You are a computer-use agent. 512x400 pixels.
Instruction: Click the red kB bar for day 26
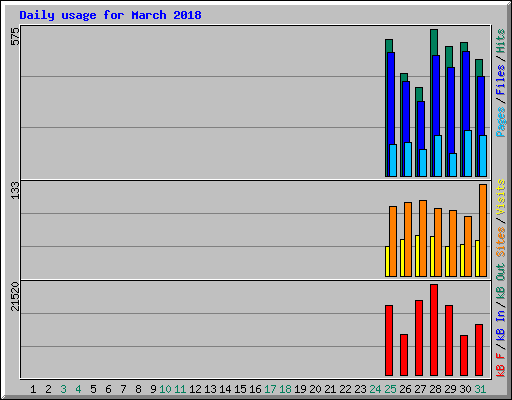coord(404,355)
